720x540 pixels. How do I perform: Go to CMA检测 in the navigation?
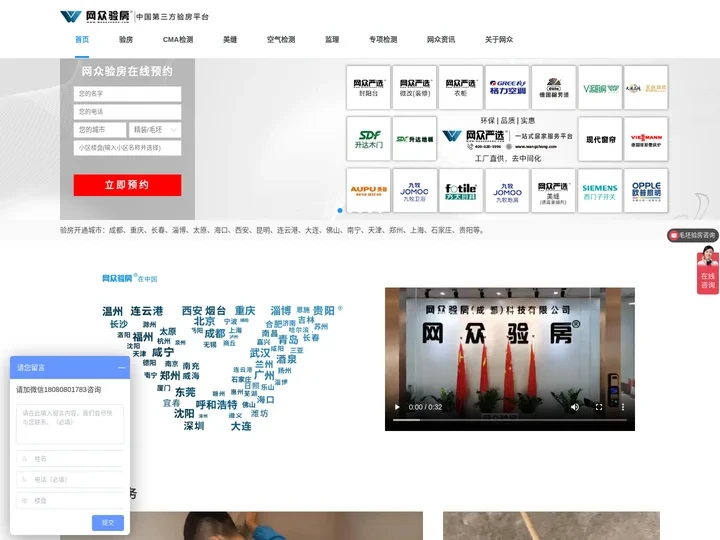coord(178,39)
